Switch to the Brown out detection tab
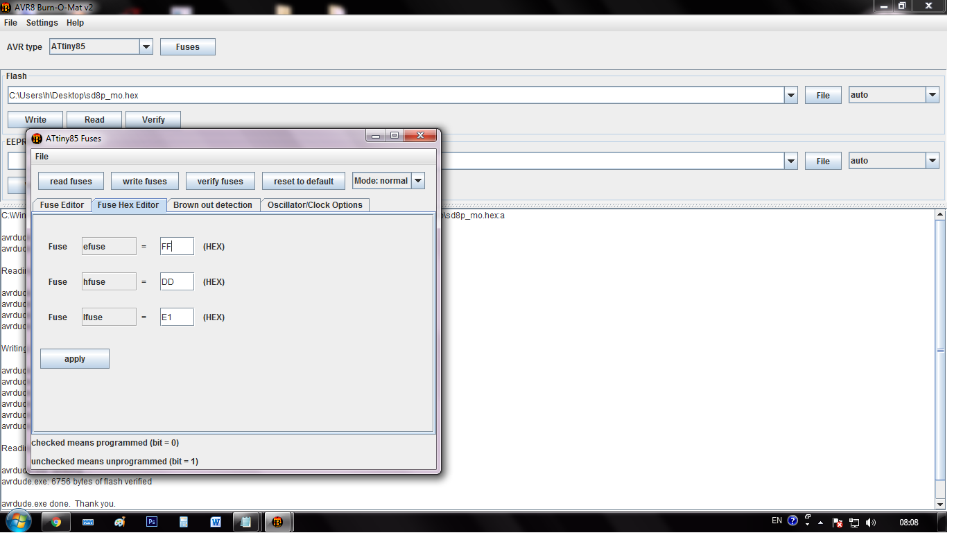The width and height of the screenshot is (979, 560). click(213, 205)
